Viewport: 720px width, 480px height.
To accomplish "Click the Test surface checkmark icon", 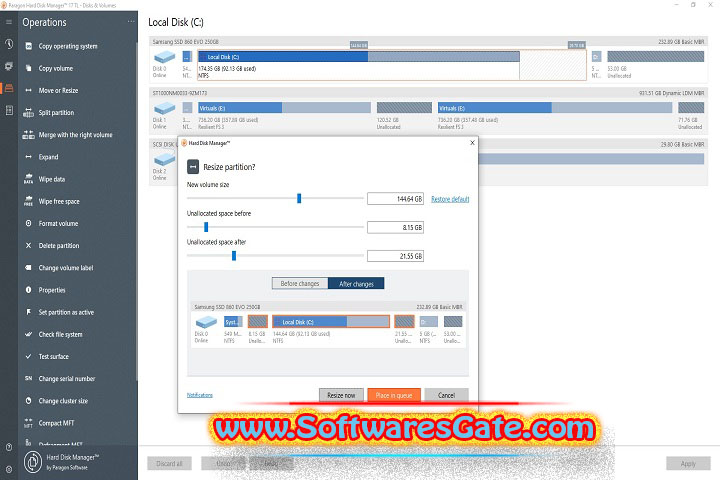I will (x=28, y=356).
